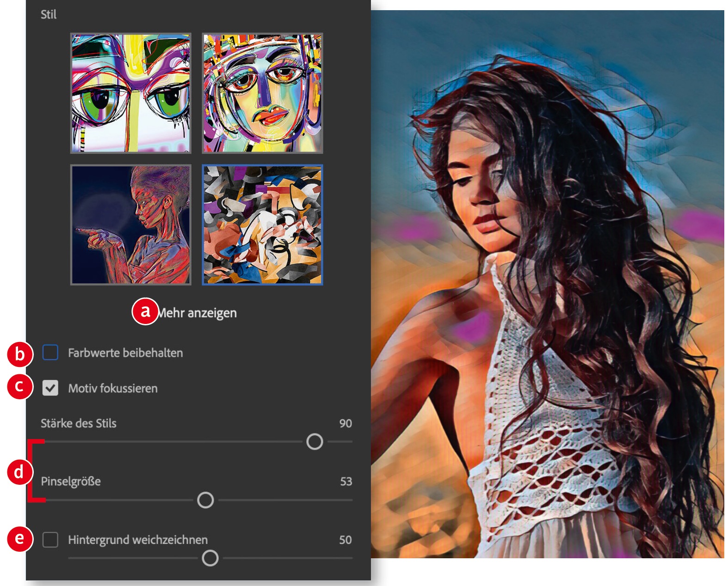728x586 pixels.
Task: Choose the dark blue woman profile style
Action: (131, 225)
